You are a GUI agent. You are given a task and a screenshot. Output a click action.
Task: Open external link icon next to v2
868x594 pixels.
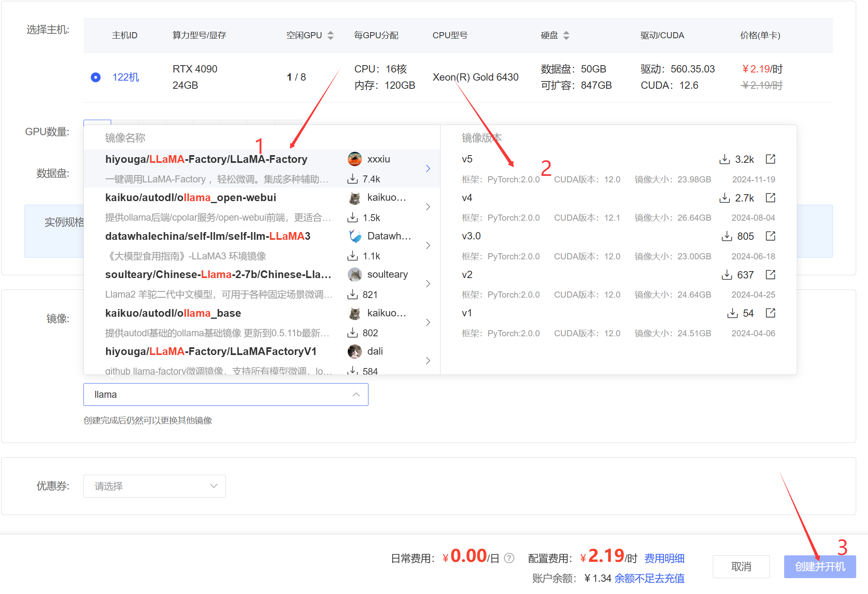click(x=770, y=275)
